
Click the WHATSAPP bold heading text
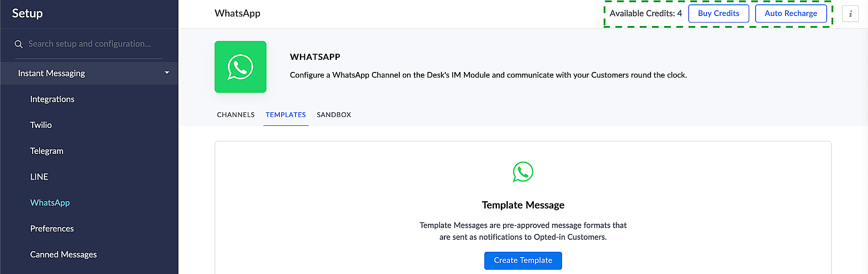tap(315, 57)
